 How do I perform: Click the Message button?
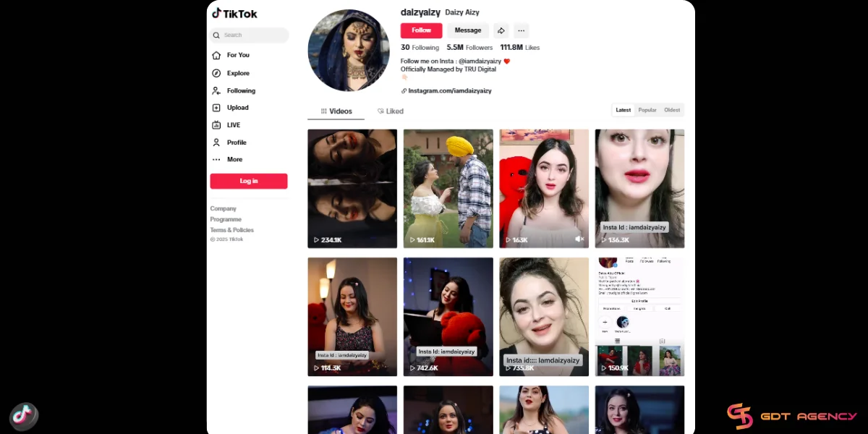click(x=468, y=30)
